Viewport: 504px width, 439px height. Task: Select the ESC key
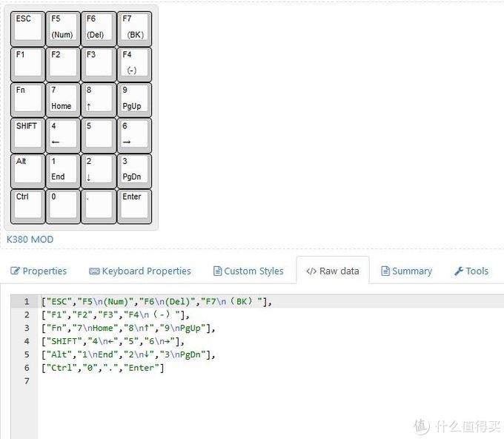click(28, 29)
